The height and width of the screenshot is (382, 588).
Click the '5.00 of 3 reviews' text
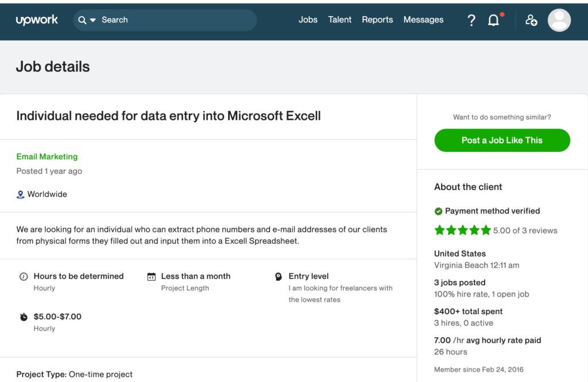tap(525, 231)
